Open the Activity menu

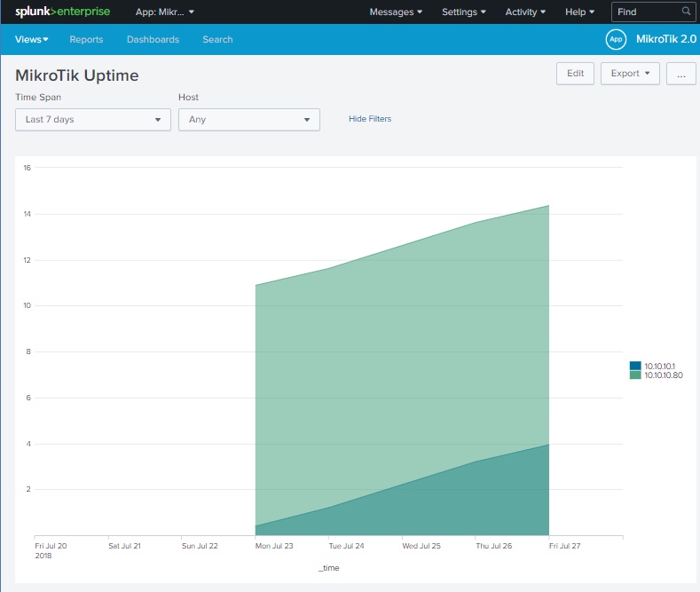(x=525, y=12)
